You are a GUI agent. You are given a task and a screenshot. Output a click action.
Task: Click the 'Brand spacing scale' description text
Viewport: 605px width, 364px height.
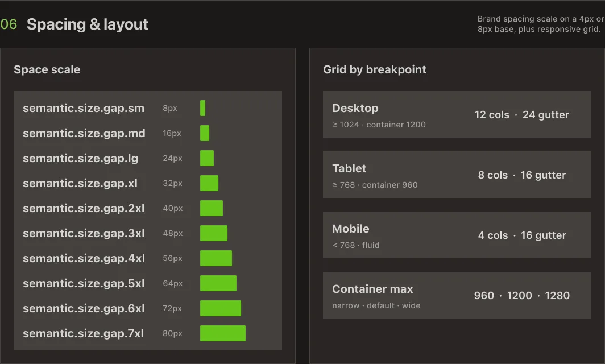[541, 24]
